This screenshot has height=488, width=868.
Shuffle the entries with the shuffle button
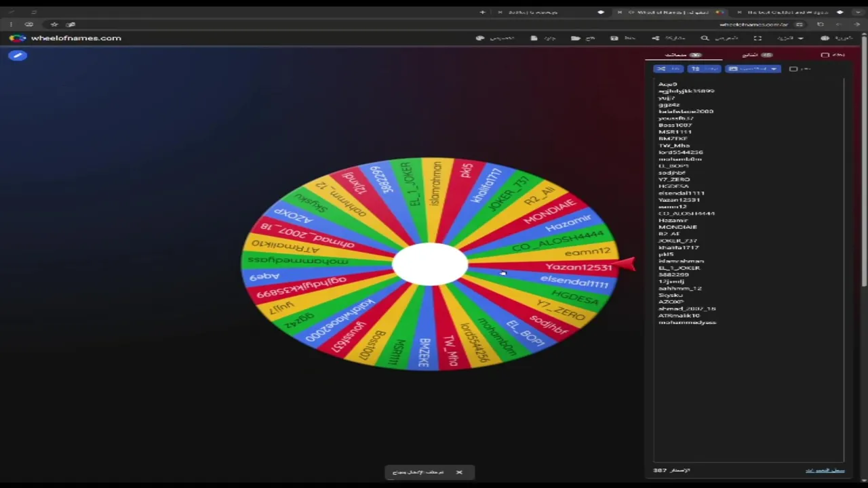click(x=669, y=68)
